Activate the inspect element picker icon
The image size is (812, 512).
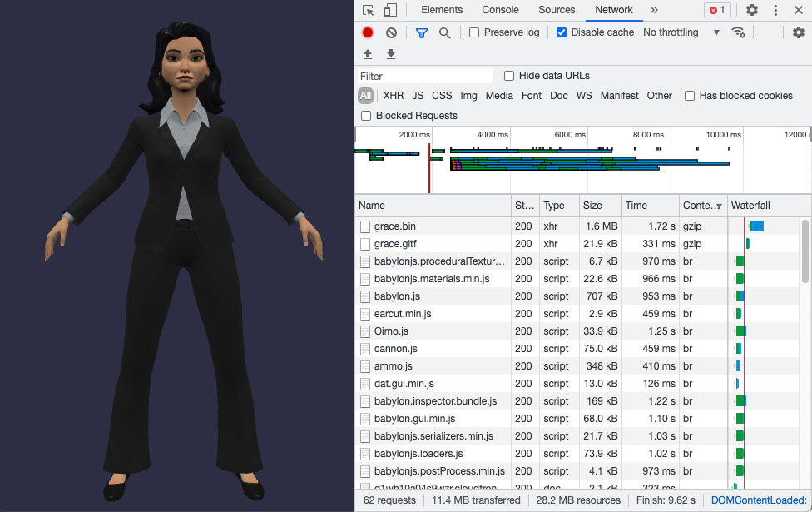click(369, 10)
